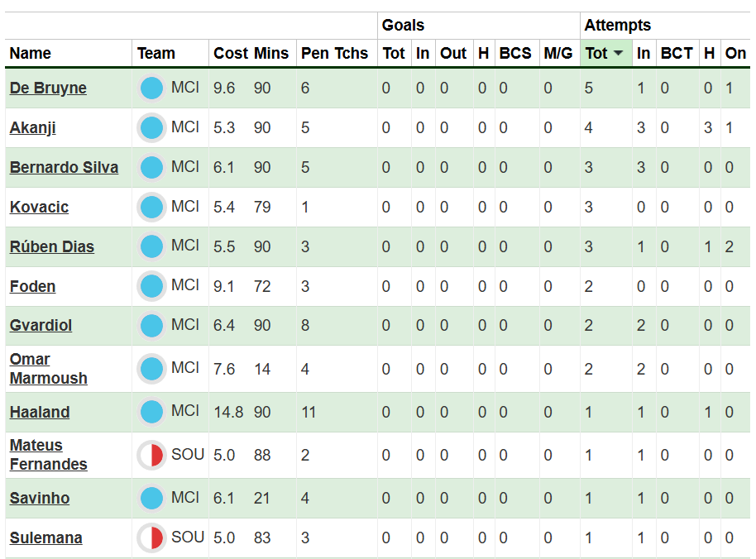
Task: Click team badge in Akanji's row
Action: point(151,127)
